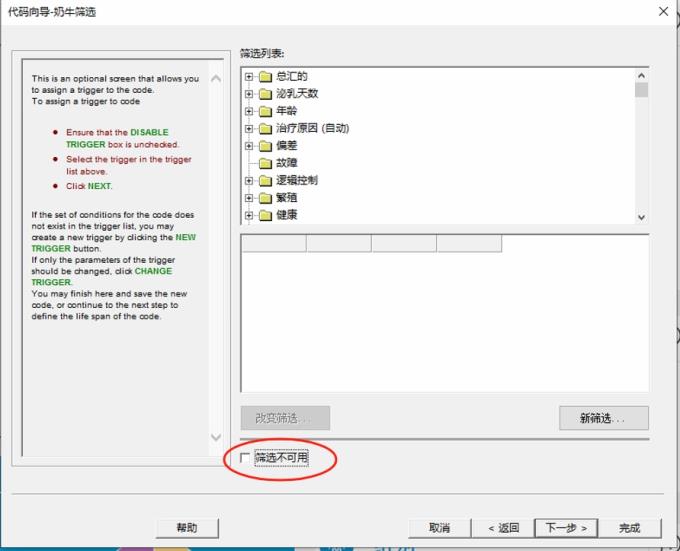Select the 繁殖 folder icon
This screenshot has height=551, width=680.
(x=265, y=198)
